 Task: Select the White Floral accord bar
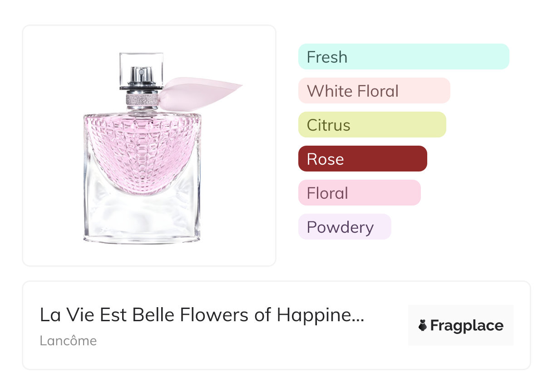[374, 91]
